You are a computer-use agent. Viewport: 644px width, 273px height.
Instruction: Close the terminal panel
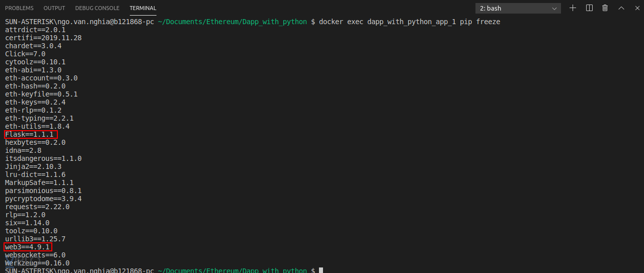635,8
